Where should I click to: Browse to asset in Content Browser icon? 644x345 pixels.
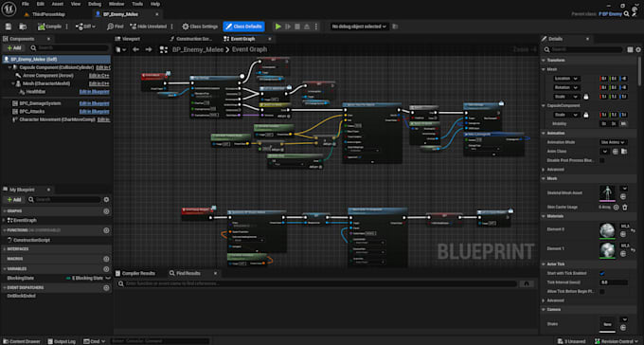click(23, 27)
